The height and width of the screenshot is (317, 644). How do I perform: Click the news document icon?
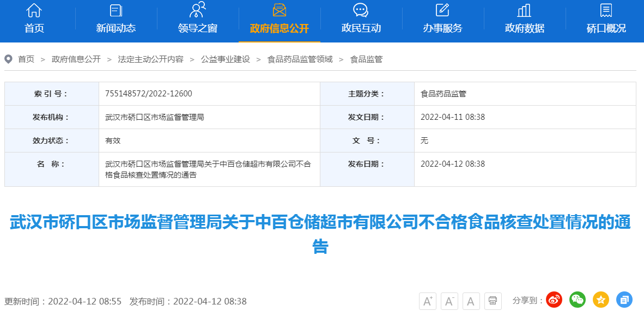pos(116,10)
